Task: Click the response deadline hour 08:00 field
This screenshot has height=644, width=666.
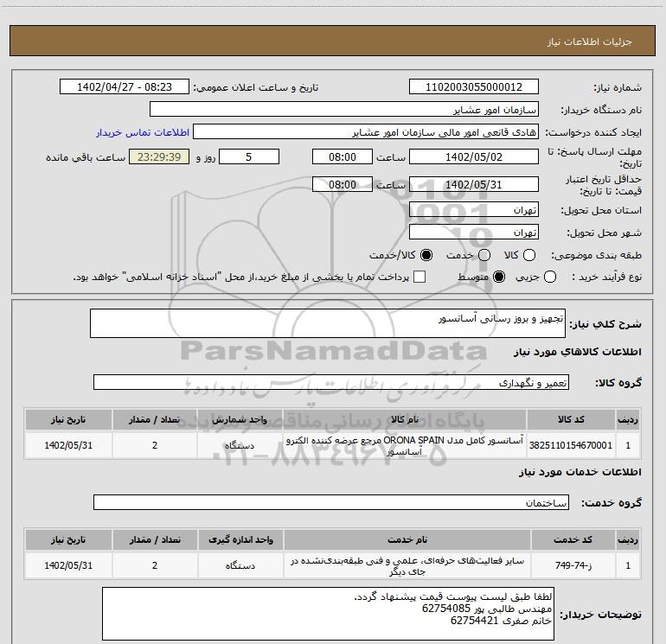Action: tap(343, 156)
